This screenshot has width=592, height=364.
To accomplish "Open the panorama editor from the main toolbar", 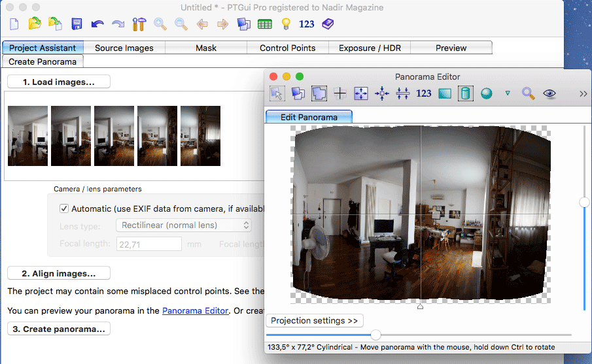I will [244, 24].
